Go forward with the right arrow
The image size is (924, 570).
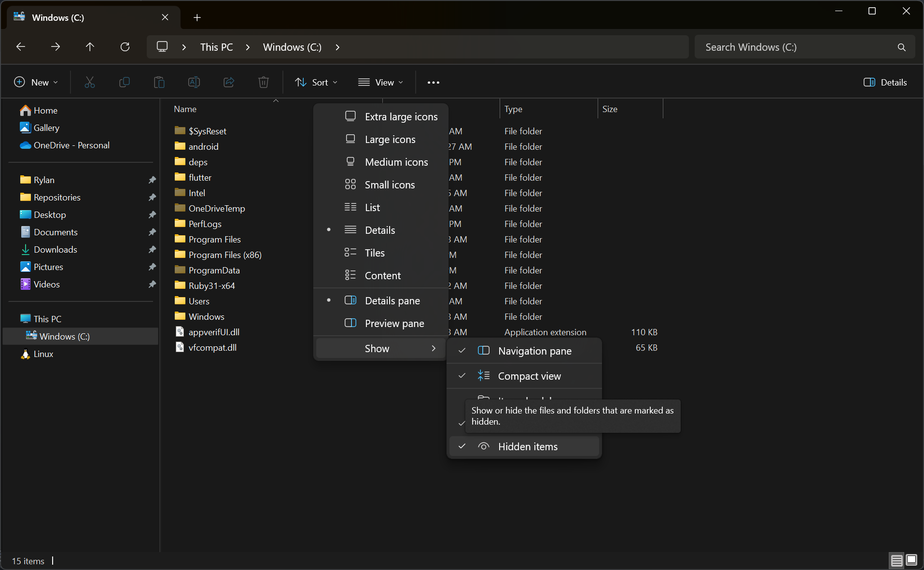coord(56,47)
